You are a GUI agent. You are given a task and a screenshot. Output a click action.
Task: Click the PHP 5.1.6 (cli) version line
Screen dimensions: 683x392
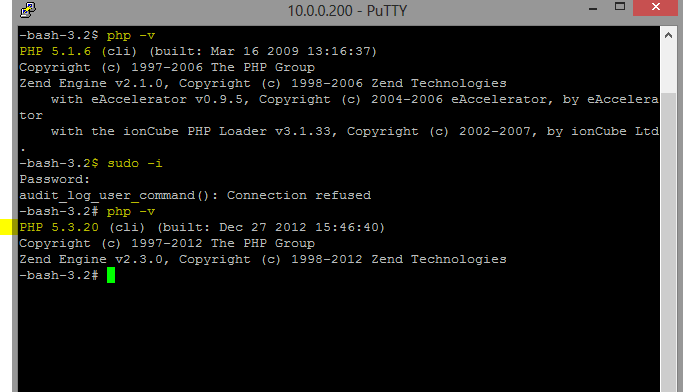pyautogui.click(x=198, y=51)
